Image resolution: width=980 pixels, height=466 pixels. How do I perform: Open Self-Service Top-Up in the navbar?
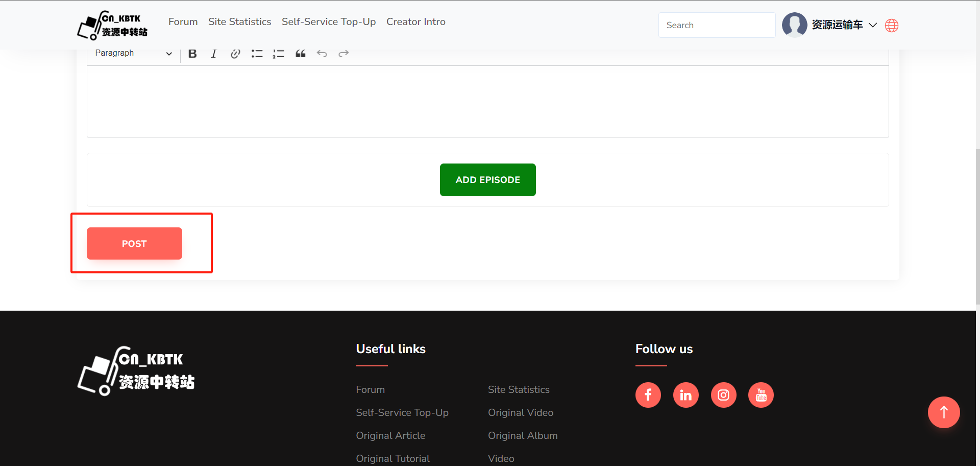coord(328,22)
